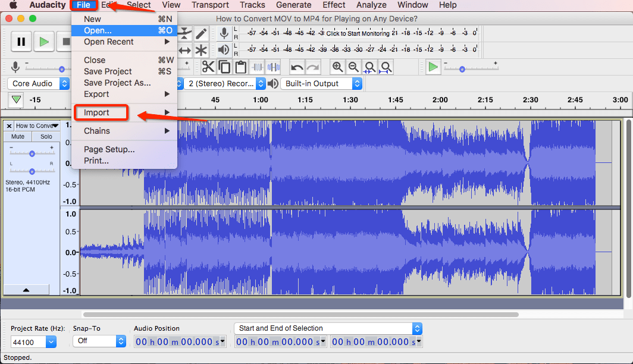Choose Save Project As... menu entry
Image resolution: width=633 pixels, height=364 pixels.
coord(124,83)
